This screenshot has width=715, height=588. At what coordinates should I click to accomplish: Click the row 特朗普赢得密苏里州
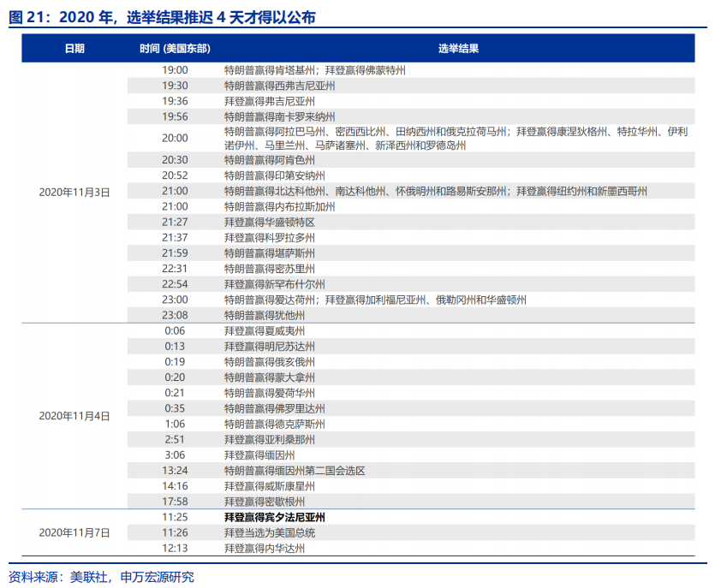click(411, 269)
